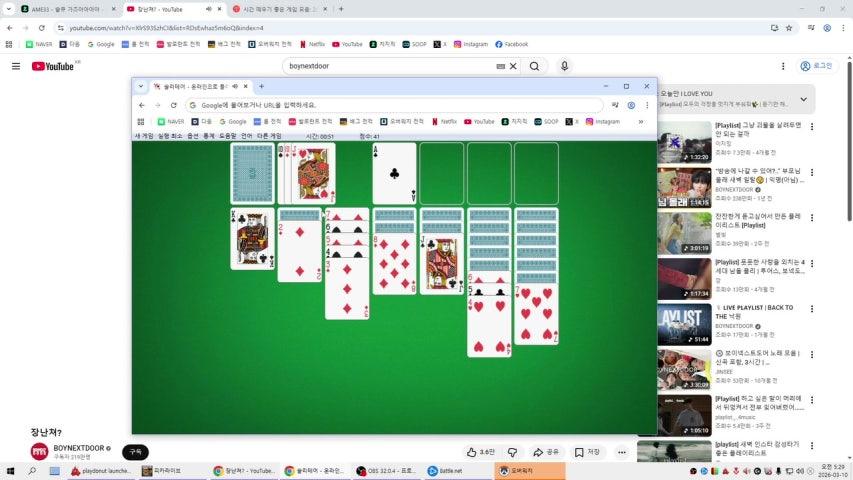The height and width of the screenshot is (480, 853).
Task: Open Facebook bookmark in YouTube window
Action: pos(511,44)
